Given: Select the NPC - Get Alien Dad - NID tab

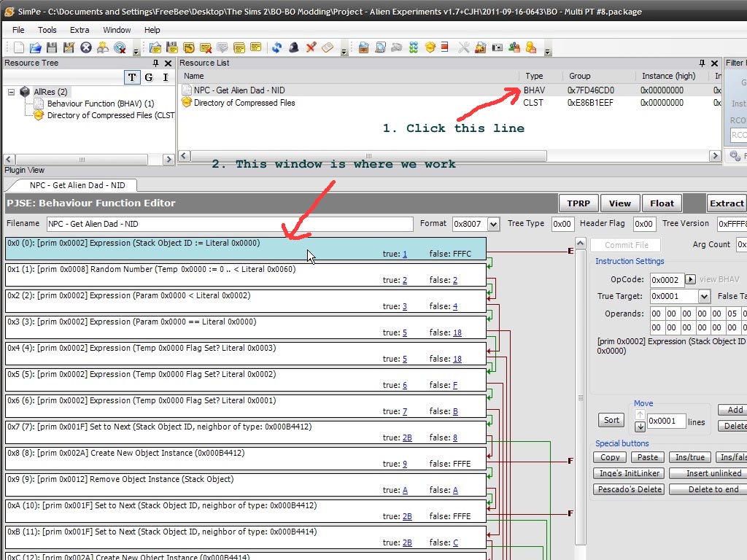Looking at the screenshot, I should click(77, 186).
